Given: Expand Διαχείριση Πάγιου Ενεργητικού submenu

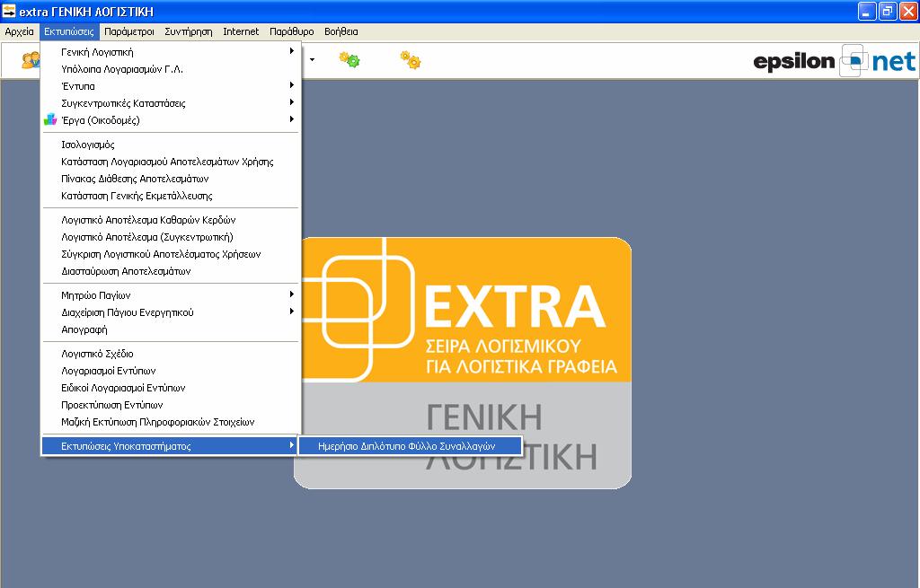Looking at the screenshot, I should coord(170,312).
